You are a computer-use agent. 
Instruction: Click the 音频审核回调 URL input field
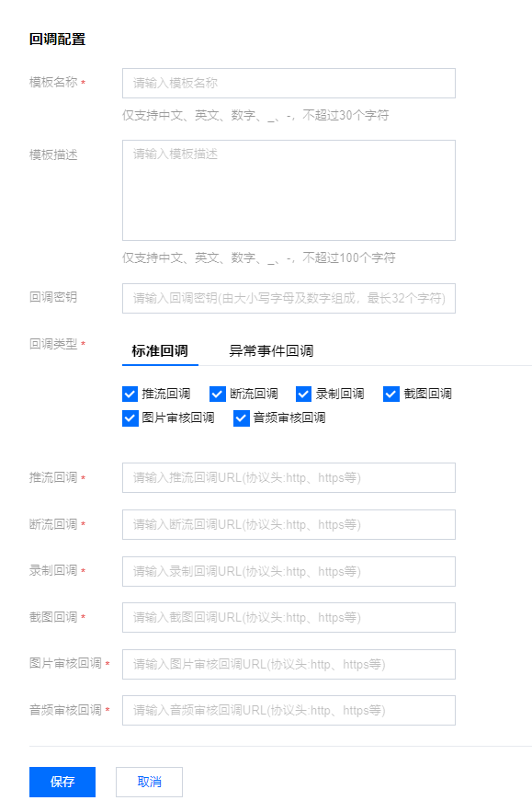click(289, 711)
